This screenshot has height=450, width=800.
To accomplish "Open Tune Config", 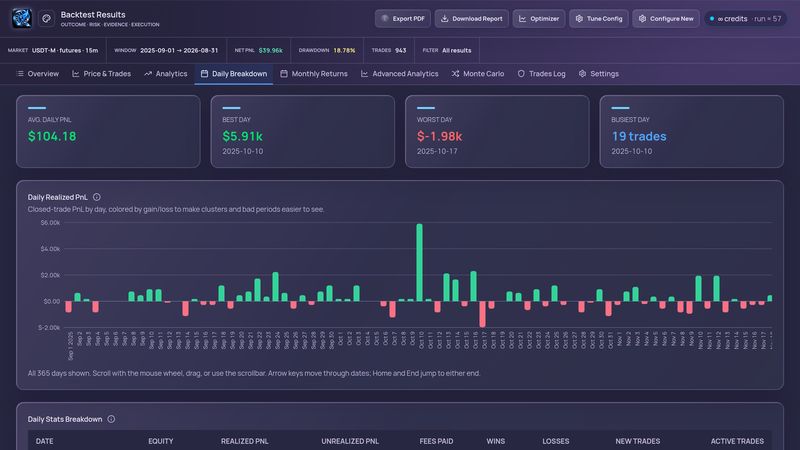I will click(x=598, y=18).
